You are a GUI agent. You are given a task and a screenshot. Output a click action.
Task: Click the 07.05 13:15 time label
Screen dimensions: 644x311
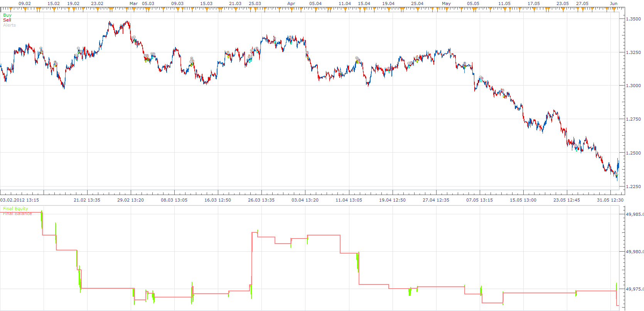coord(480,200)
